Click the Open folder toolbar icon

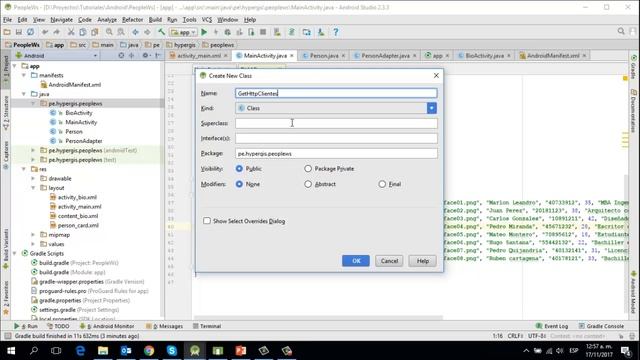click(x=7, y=32)
